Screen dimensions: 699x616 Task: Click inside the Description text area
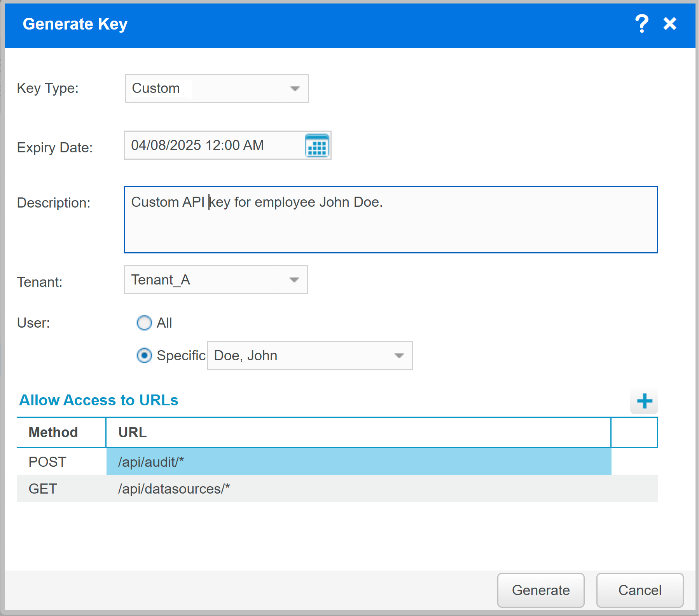[x=391, y=220]
